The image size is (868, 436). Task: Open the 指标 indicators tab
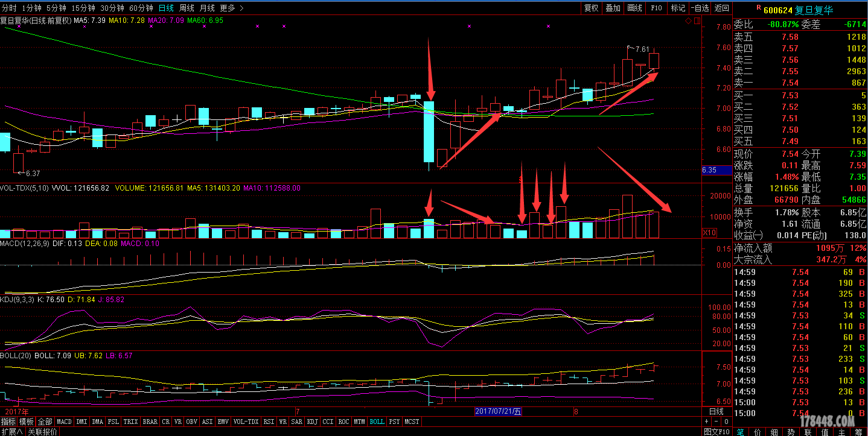point(8,422)
